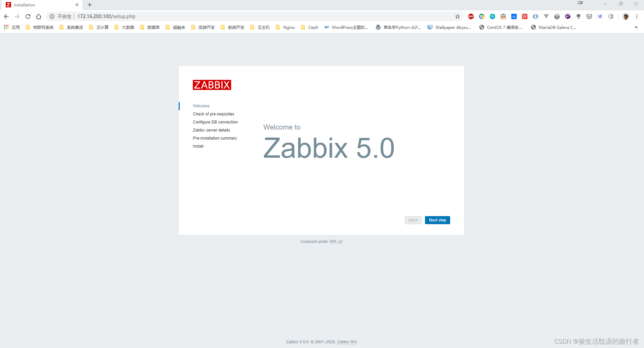Open the Chrome profile avatar

626,16
